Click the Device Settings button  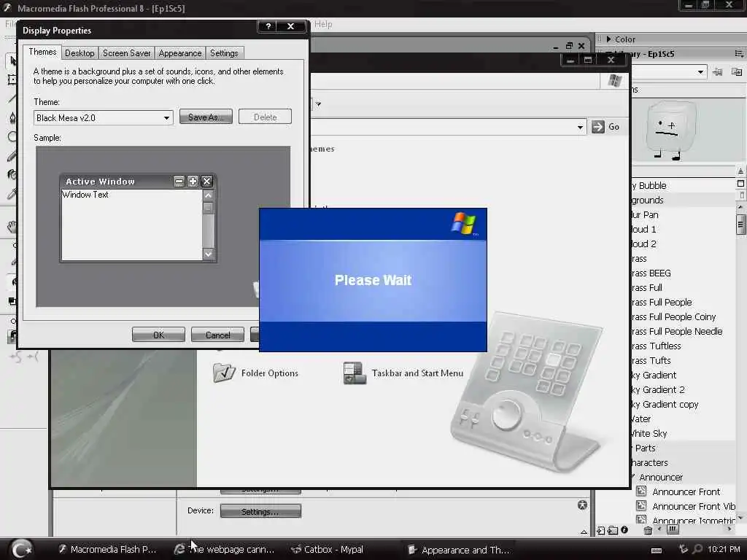(260, 511)
